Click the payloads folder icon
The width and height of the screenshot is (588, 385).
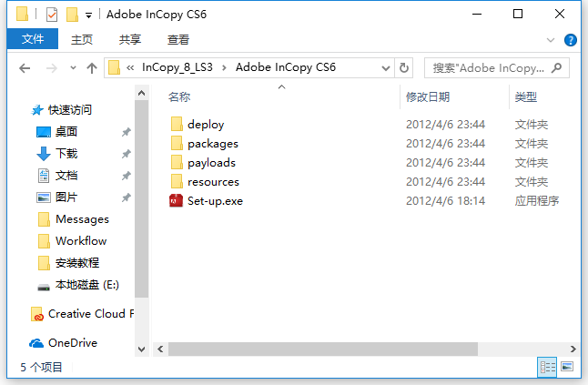coord(177,162)
